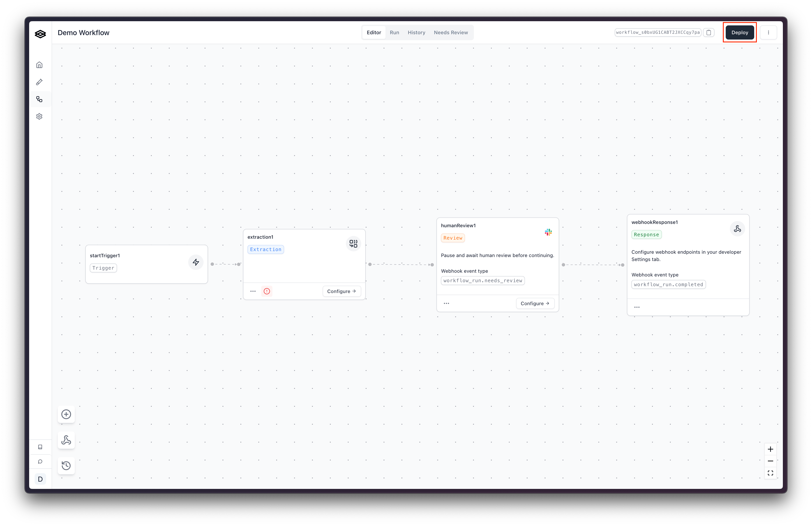The width and height of the screenshot is (812, 526).
Task: Open webhookResponse1 node ellipsis menu
Action: pyautogui.click(x=637, y=307)
